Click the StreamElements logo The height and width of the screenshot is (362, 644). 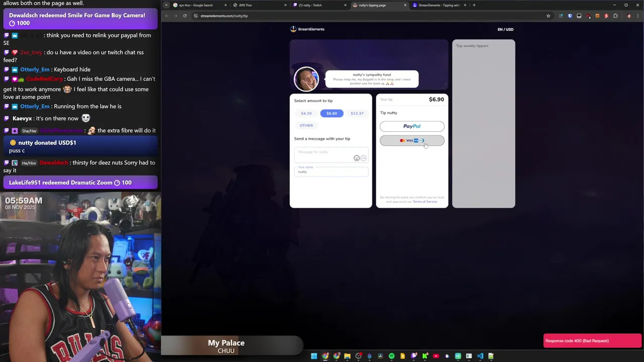click(307, 29)
